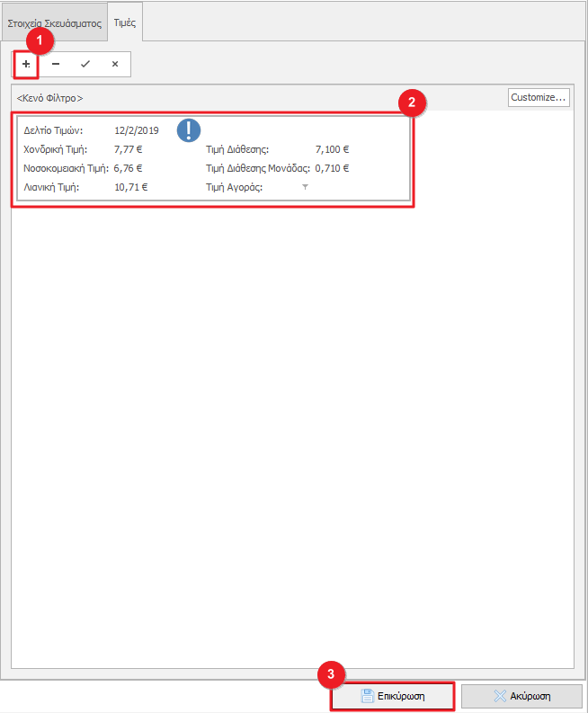The width and height of the screenshot is (588, 713).
Task: Select the Νοσοκομειακή Τιμή value 6,76 €
Action: click(129, 168)
